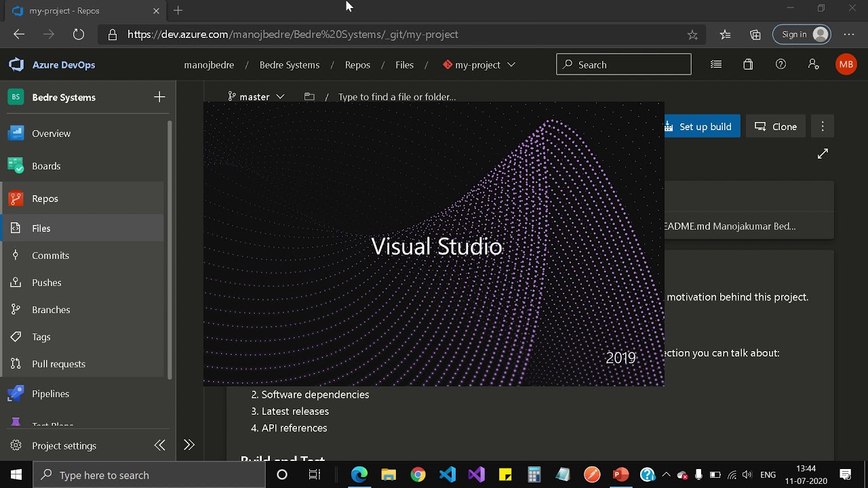The width and height of the screenshot is (868, 488).
Task: Open the browser Favorites list icon
Action: [x=726, y=35]
